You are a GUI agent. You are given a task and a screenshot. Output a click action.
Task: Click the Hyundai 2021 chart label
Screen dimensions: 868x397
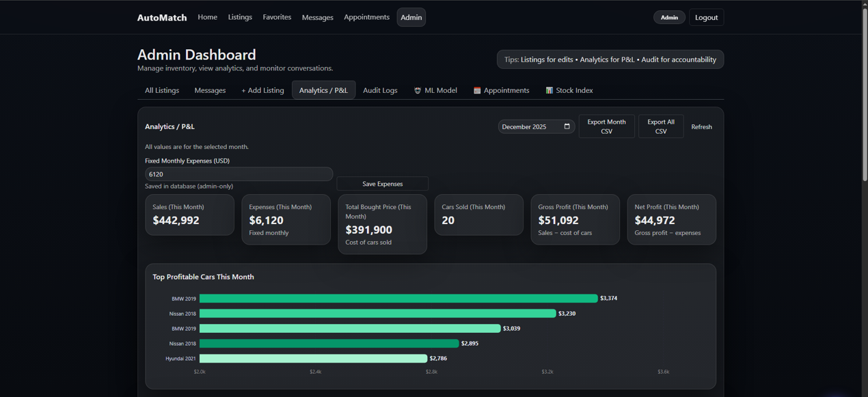(x=180, y=359)
